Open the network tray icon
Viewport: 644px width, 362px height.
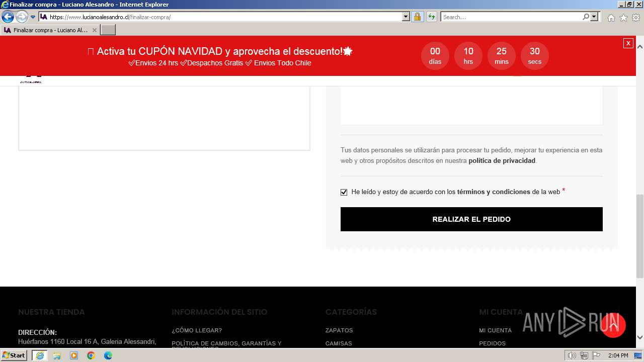click(584, 355)
